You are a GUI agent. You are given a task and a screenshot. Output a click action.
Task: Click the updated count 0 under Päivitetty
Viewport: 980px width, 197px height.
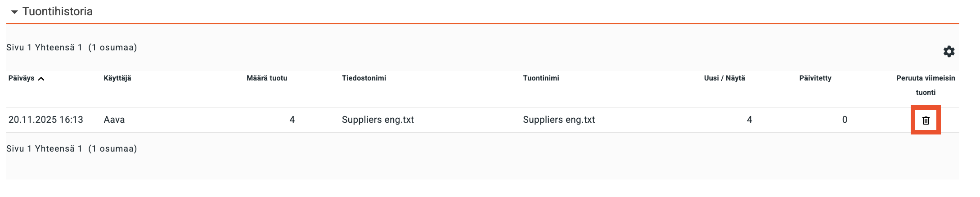point(845,120)
